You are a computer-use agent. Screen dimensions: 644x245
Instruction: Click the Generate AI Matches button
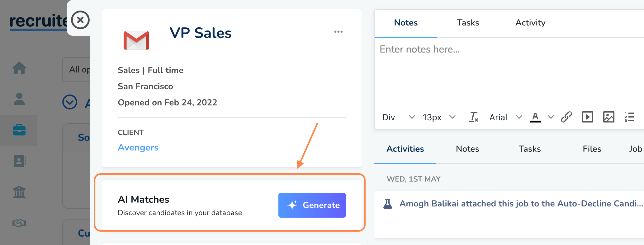click(x=312, y=205)
